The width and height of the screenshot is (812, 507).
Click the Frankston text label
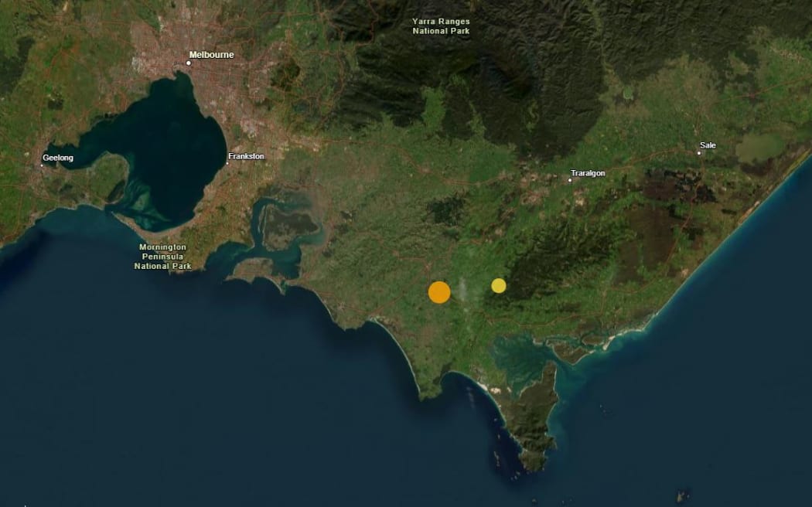click(247, 156)
